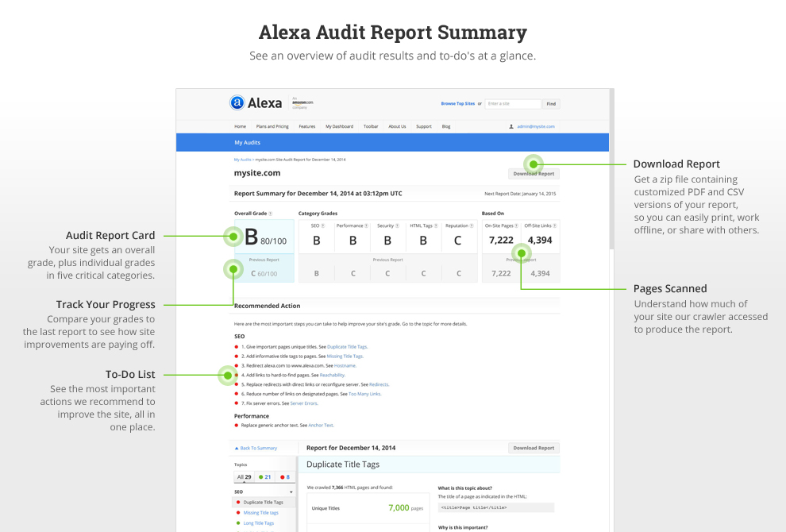Collapse the SEO topics section arrow
The height and width of the screenshot is (532, 786).
click(291, 492)
